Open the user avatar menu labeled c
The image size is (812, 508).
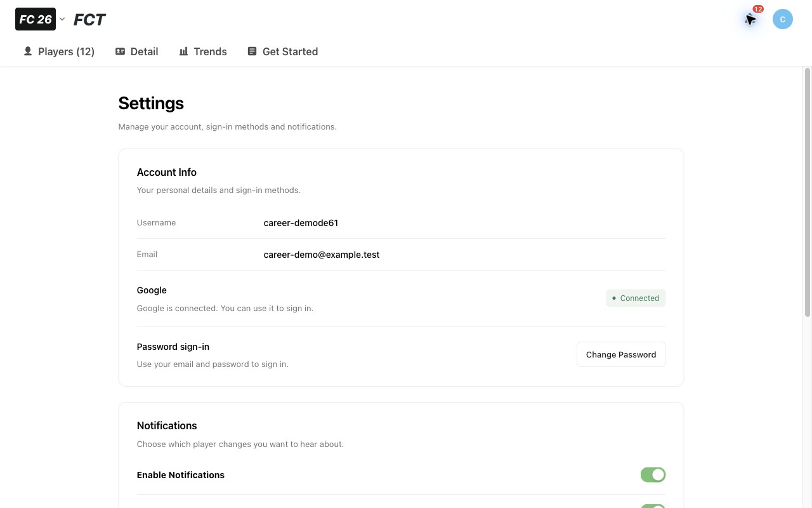coord(783,19)
